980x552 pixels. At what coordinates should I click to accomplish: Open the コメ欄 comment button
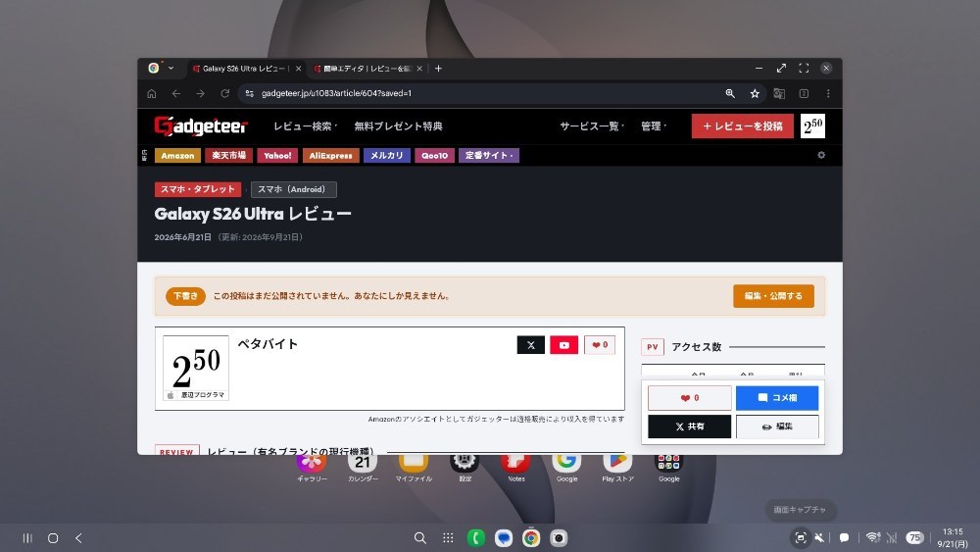(x=777, y=398)
